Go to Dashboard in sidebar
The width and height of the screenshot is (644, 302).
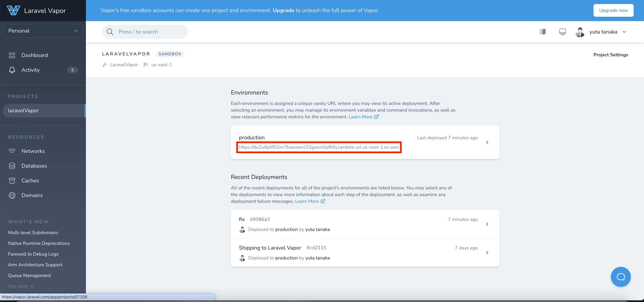tap(35, 55)
